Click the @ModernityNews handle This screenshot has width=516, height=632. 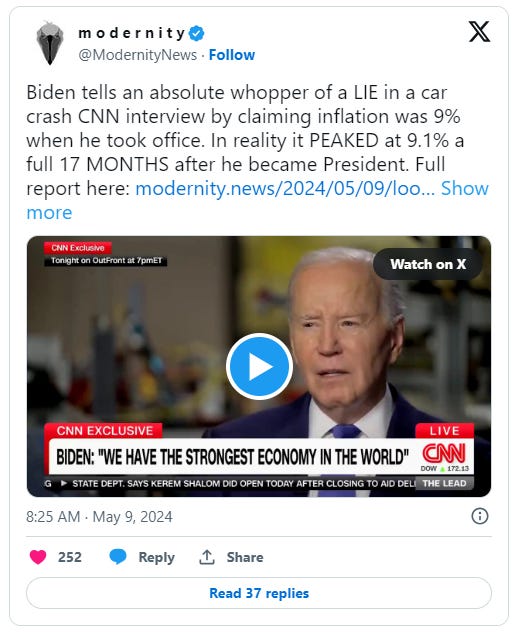[x=138, y=55]
